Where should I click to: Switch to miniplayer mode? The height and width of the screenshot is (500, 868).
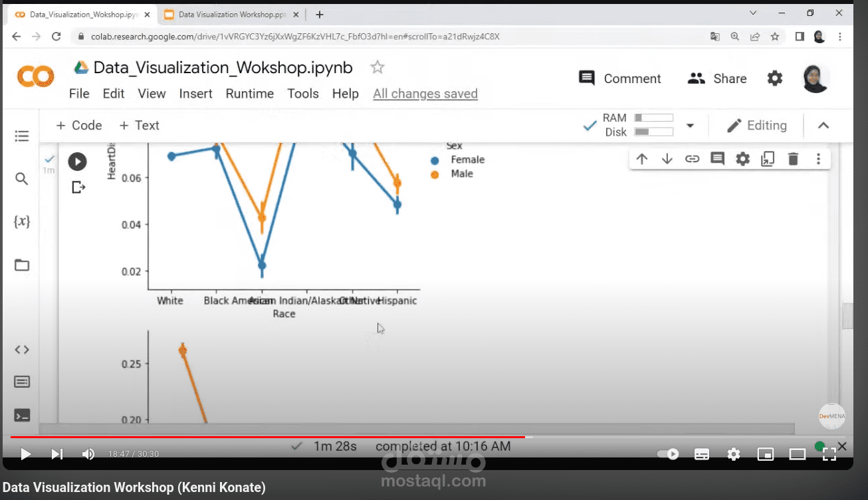click(765, 454)
